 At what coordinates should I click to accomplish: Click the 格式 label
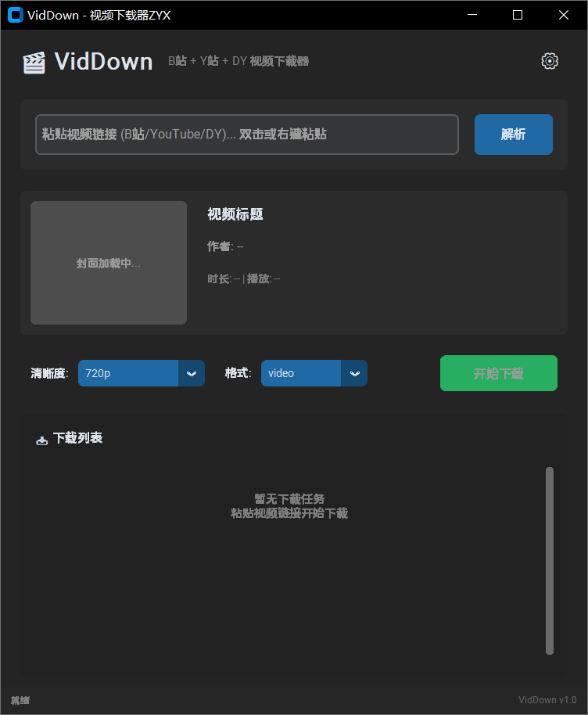[x=238, y=373]
